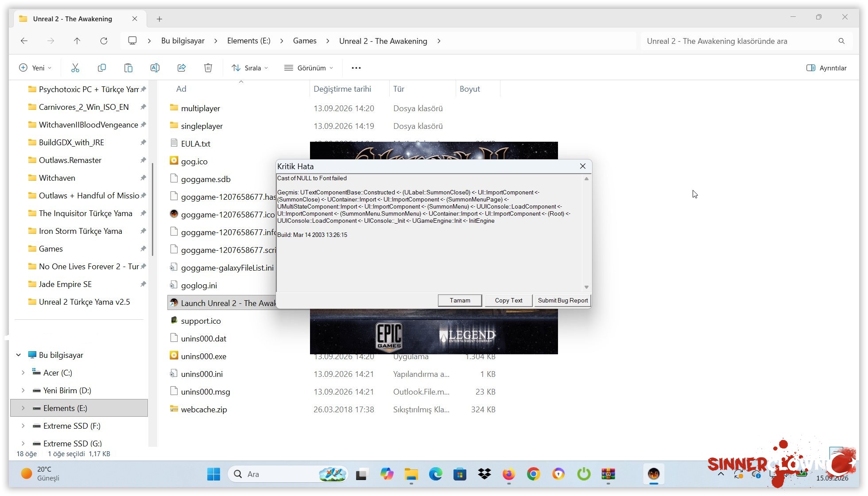Open the Sırala sort dropdown
This screenshot has height=496, width=868.
[250, 68]
